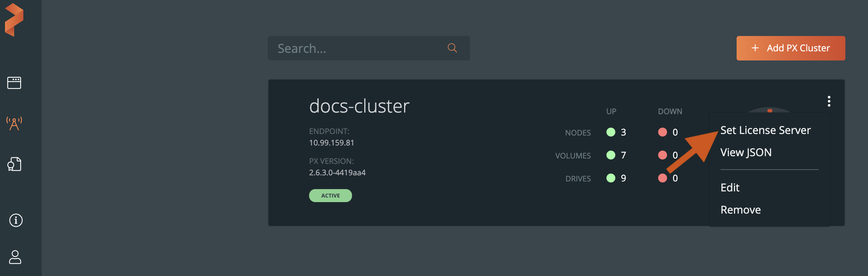Click the ACTIVE status badge
Viewport: 868px width, 276px height.
(x=330, y=196)
